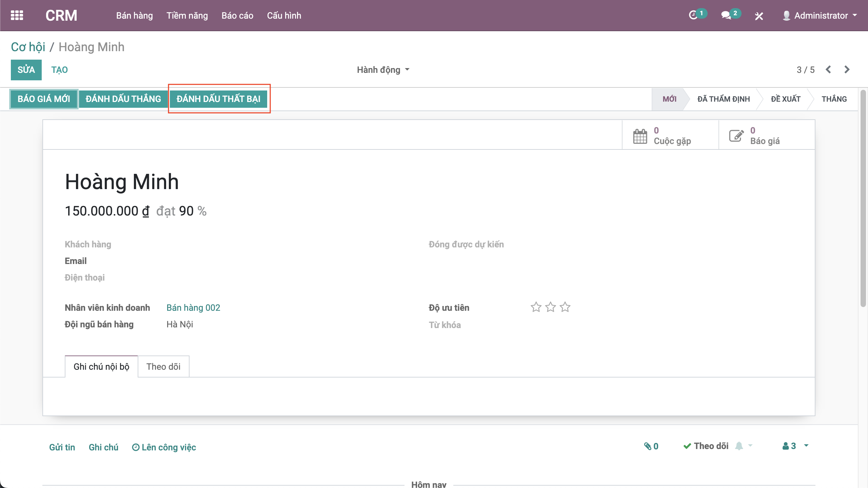The image size is (868, 488).
Task: Click the ĐÁNH DẤU THẤT BẠI button
Action: [x=218, y=99]
